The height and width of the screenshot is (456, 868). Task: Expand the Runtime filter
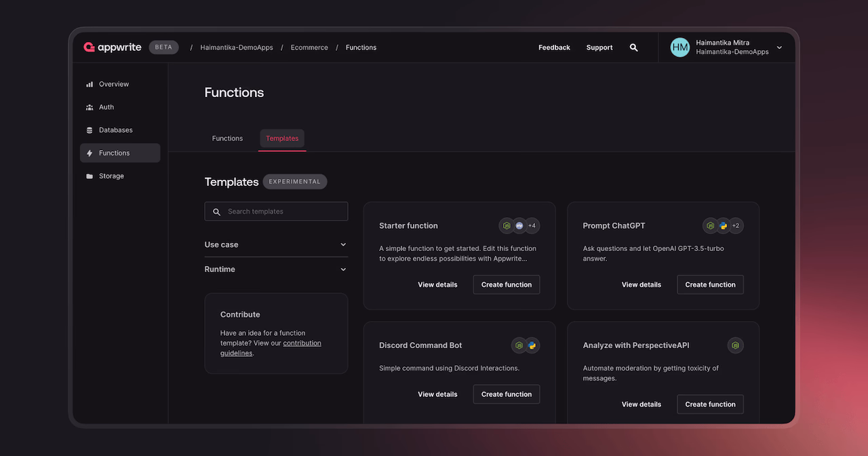click(276, 269)
